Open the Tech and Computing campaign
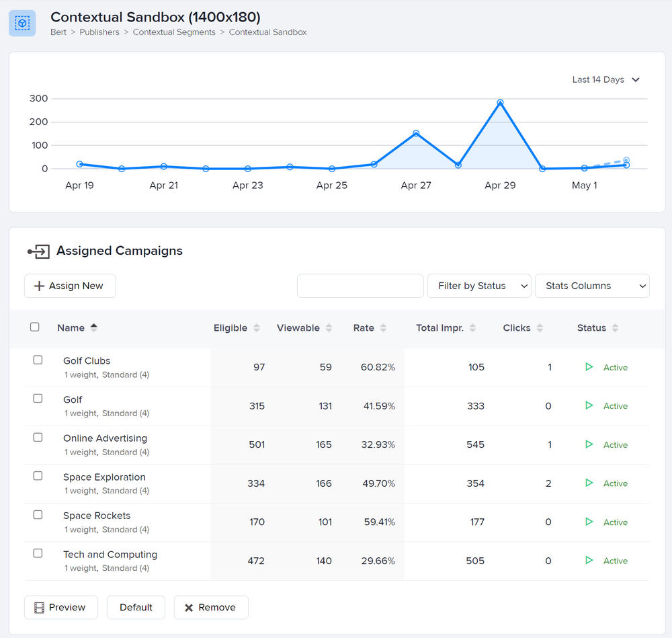This screenshot has height=638, width=672. [x=110, y=555]
